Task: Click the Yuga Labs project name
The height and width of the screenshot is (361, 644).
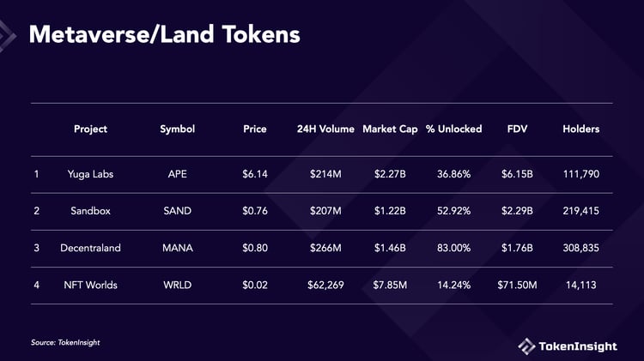Action: pos(90,174)
